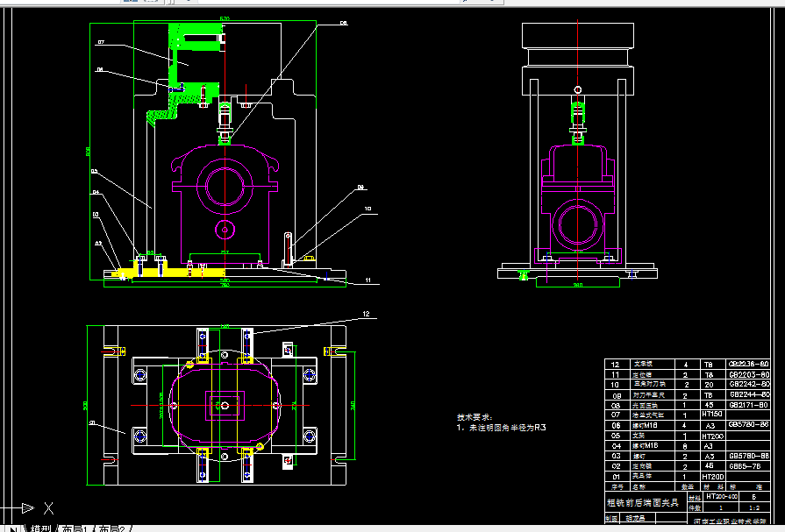Image resolution: width=785 pixels, height=532 pixels.
Task: Click the HT150 material cell
Action: [711, 415]
